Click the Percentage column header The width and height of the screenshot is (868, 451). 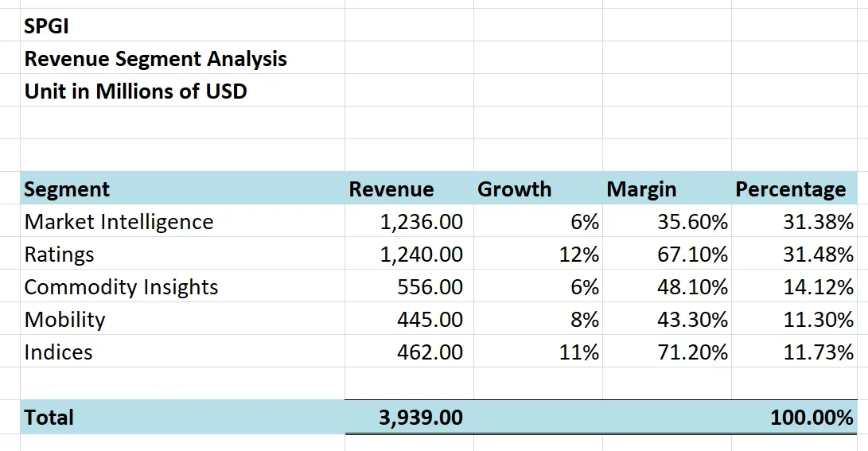point(790,189)
